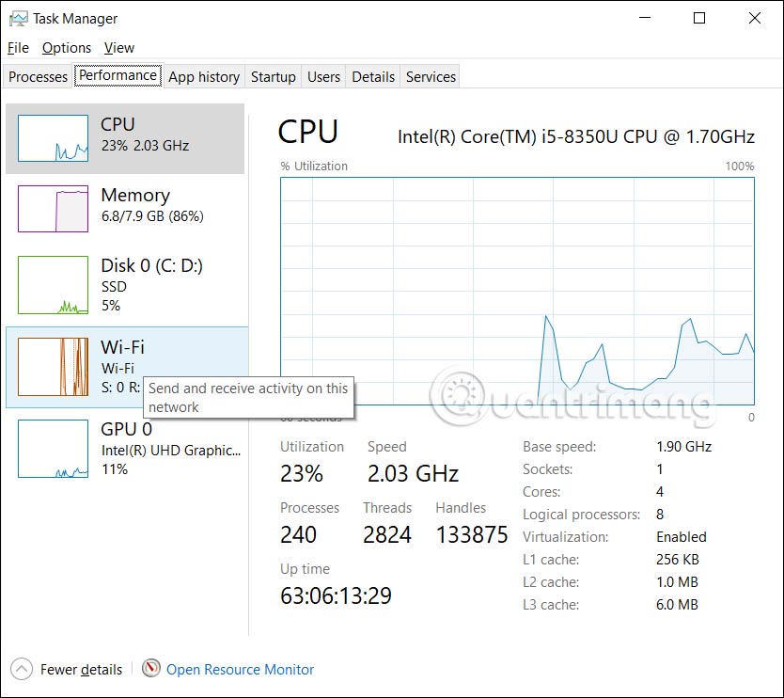784x698 pixels.
Task: Switch to the Processes tab
Action: point(39,77)
